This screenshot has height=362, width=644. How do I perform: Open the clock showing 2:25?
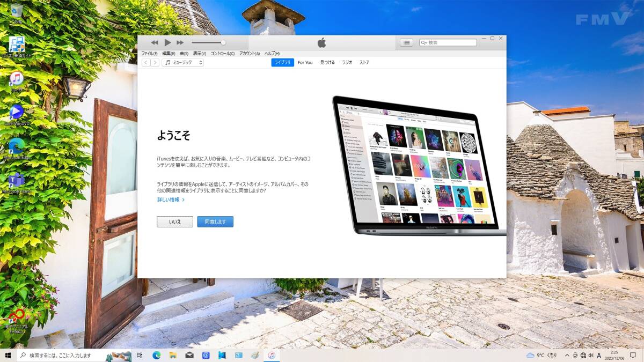coord(613,355)
